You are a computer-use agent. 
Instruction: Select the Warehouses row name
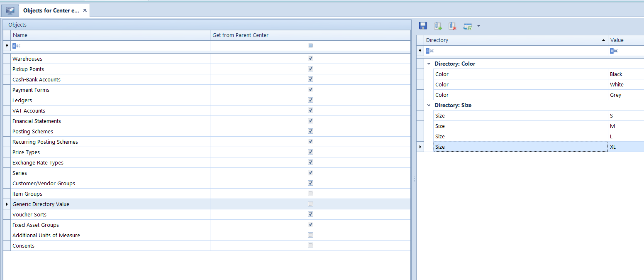click(27, 59)
